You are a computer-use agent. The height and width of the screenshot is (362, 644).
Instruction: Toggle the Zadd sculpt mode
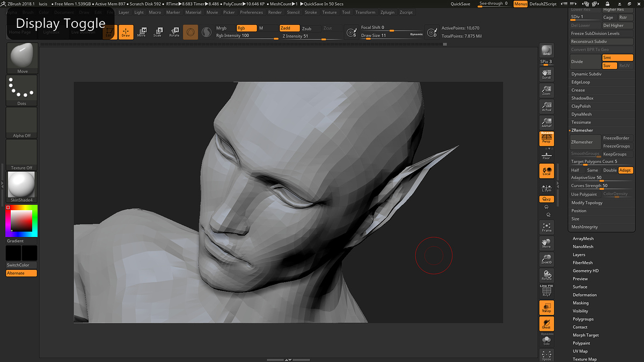(289, 28)
